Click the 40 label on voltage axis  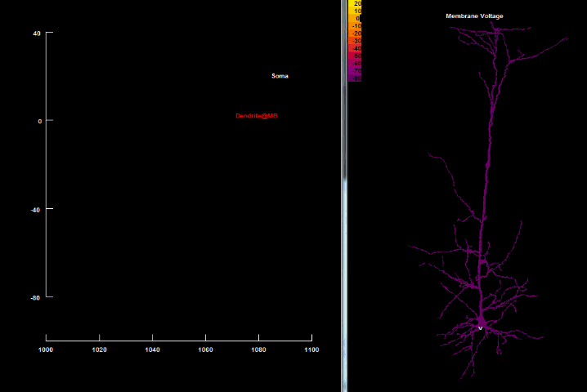pos(37,33)
